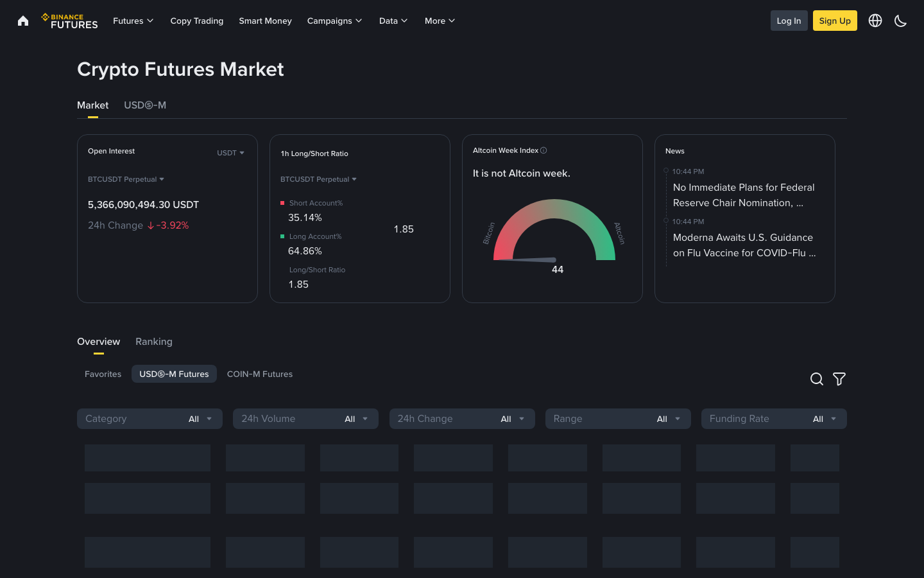This screenshot has height=578, width=924.
Task: Open the Category All dropdown
Action: tap(150, 418)
